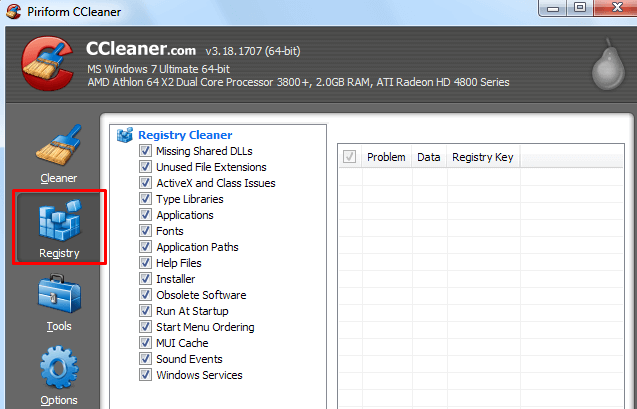The width and height of the screenshot is (637, 409).
Task: Click the version v3.18.1707 text
Action: pyautogui.click(x=253, y=51)
